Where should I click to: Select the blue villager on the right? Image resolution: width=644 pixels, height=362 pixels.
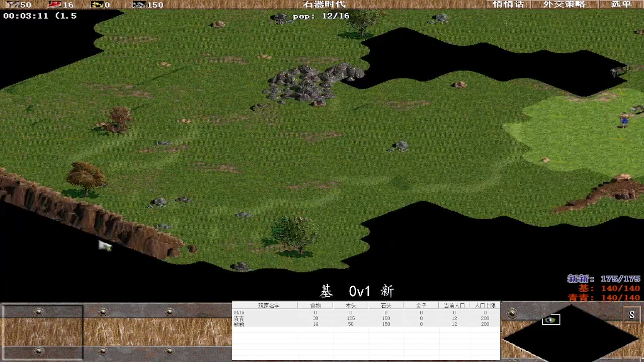click(624, 120)
